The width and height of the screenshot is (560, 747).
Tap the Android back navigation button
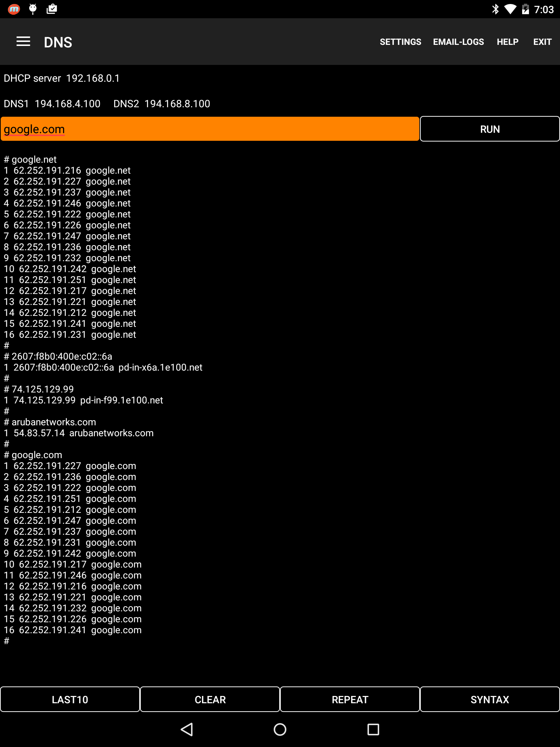(x=187, y=729)
